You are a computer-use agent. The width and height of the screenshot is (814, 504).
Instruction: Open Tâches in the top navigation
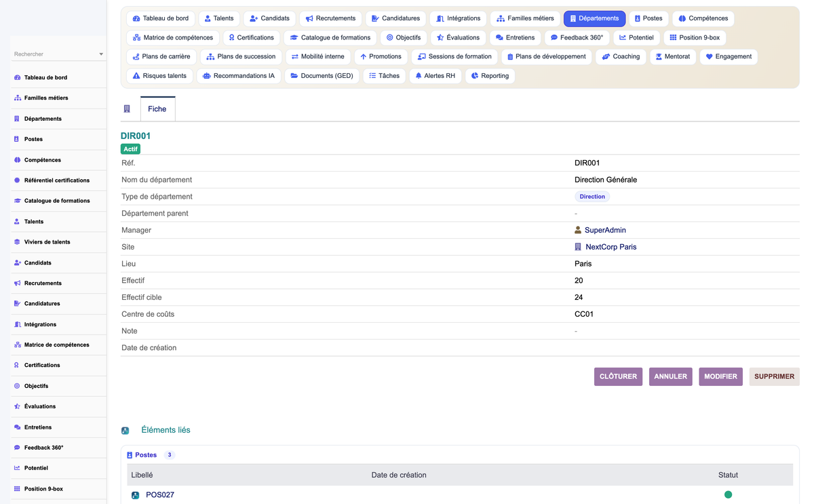(384, 75)
